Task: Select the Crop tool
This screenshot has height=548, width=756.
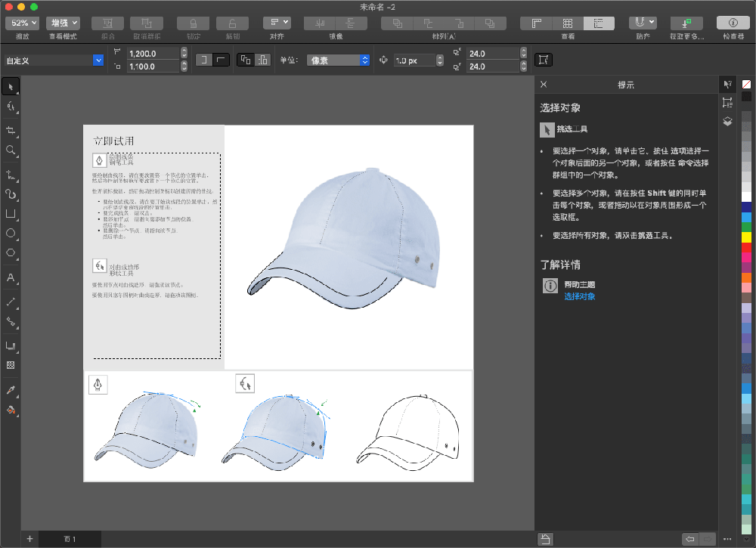Action: click(x=10, y=130)
